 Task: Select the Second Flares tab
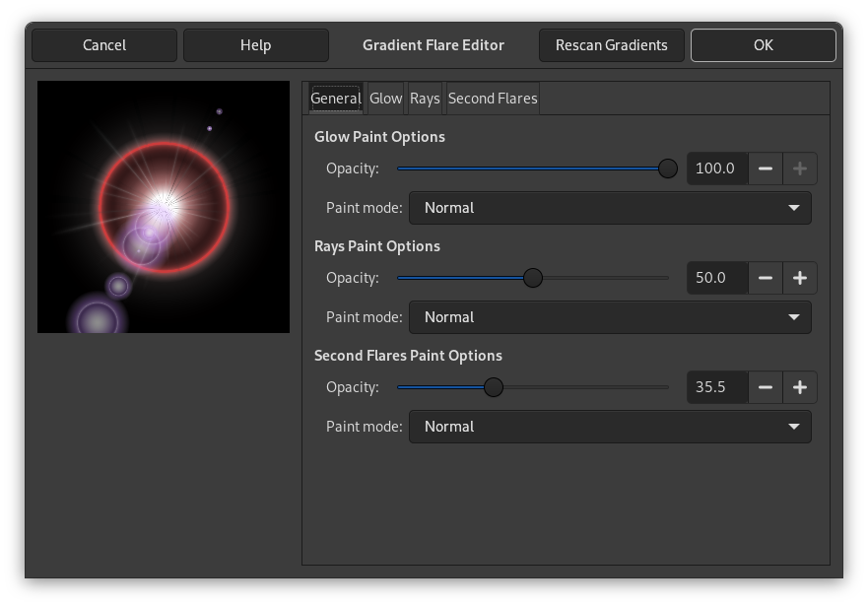click(x=493, y=98)
